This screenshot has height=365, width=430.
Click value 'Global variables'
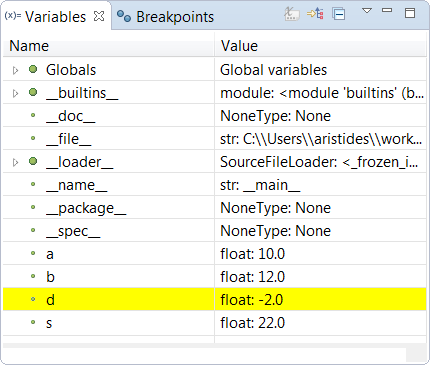pos(273,70)
